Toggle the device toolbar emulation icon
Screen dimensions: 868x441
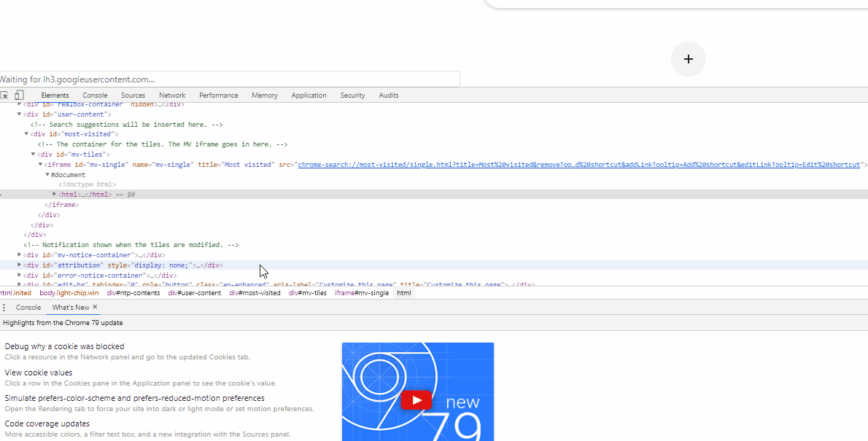pos(19,95)
